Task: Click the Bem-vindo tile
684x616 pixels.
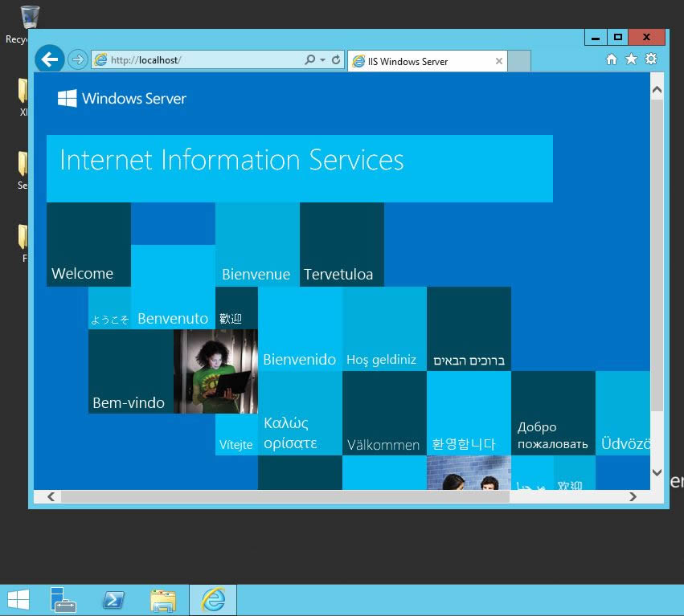Action: (131, 371)
